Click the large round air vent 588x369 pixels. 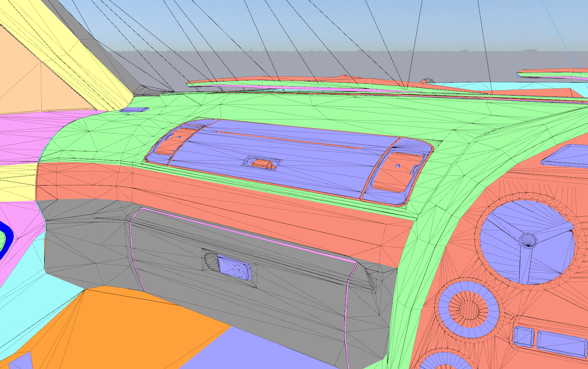point(527,242)
